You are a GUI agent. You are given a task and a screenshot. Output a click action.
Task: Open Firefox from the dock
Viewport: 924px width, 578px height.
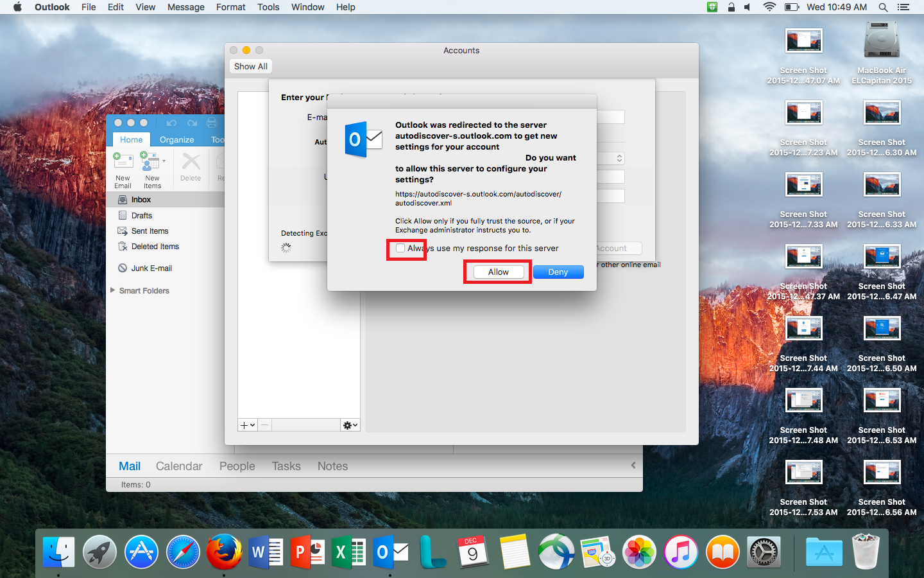tap(224, 552)
